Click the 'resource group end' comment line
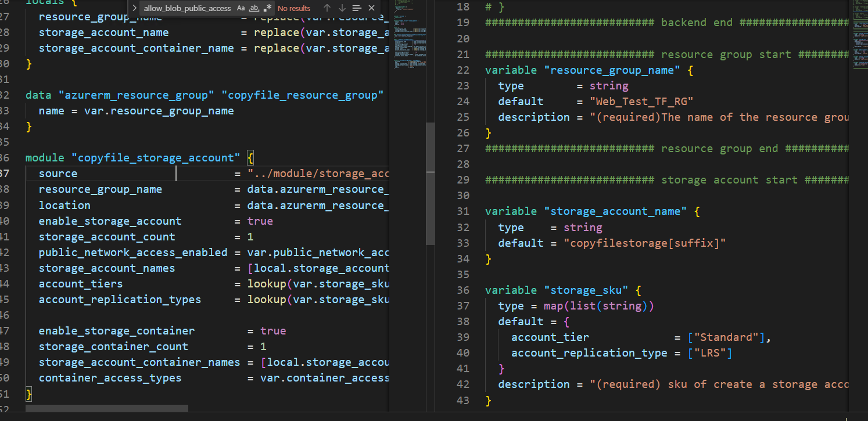 tap(666, 148)
